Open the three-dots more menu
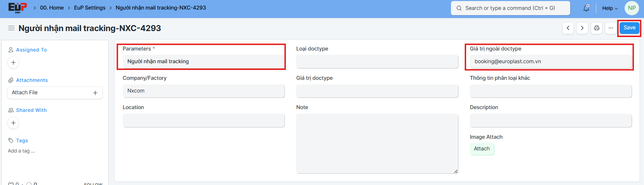The height and width of the screenshot is (185, 644). tap(610, 28)
